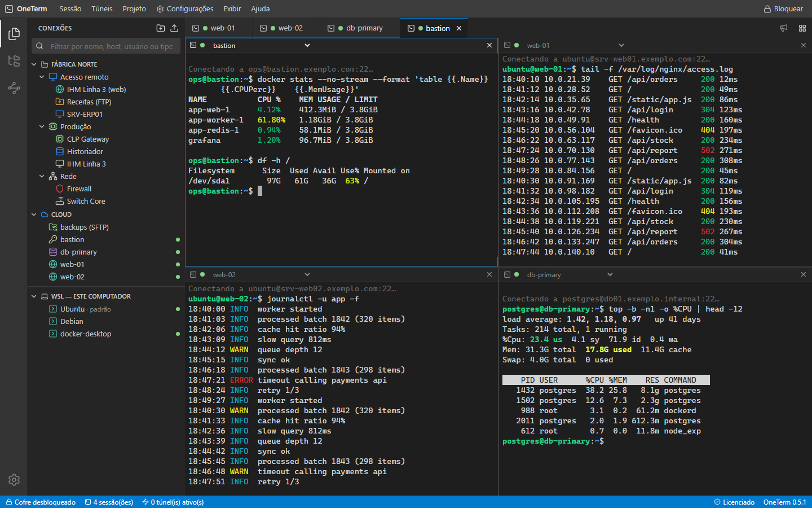Image resolution: width=812 pixels, height=508 pixels.
Task: Open the Ajuda menu
Action: tap(261, 9)
